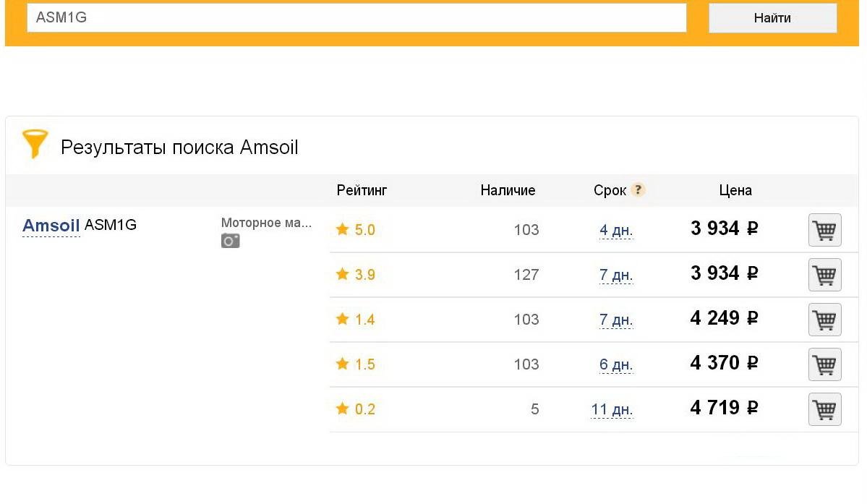
Task: Open the yellow filter funnel icon
Action: [x=35, y=144]
